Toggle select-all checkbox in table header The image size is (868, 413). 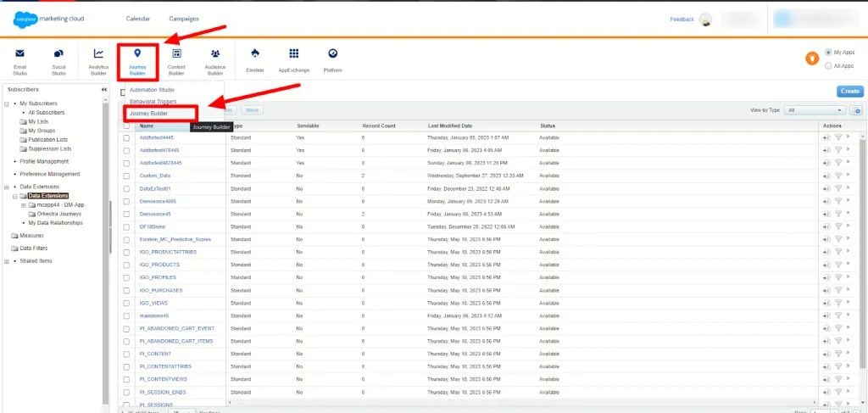click(127, 126)
